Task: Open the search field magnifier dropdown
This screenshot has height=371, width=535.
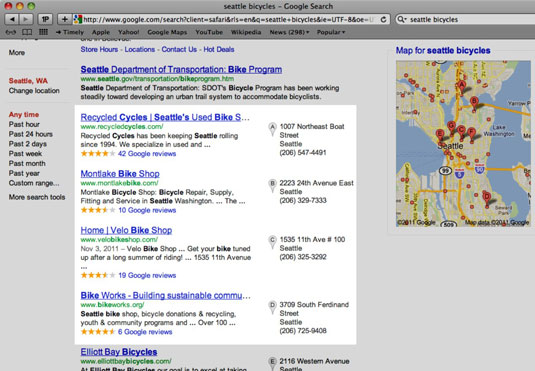Action: tap(402, 19)
